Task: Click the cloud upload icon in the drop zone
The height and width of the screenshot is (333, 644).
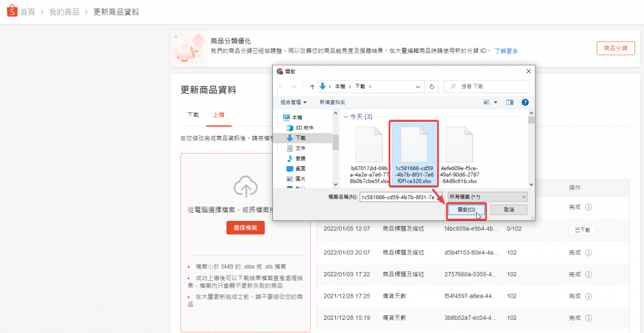Action: click(245, 187)
